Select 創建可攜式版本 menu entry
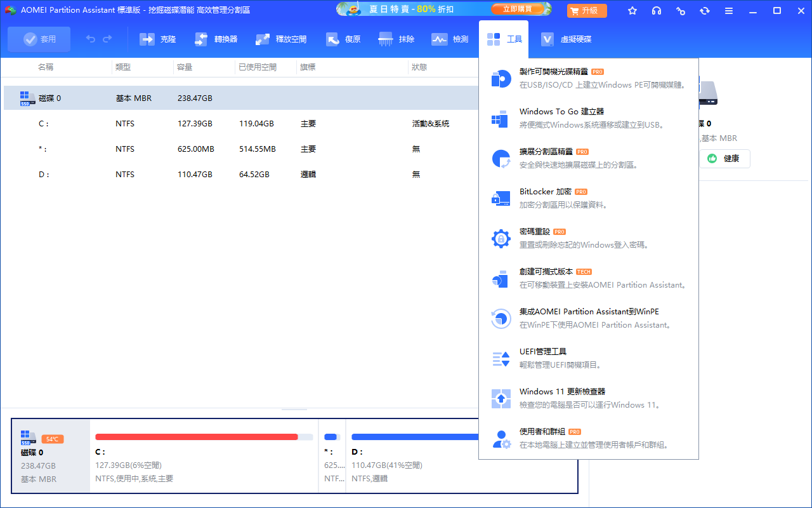 click(589, 278)
